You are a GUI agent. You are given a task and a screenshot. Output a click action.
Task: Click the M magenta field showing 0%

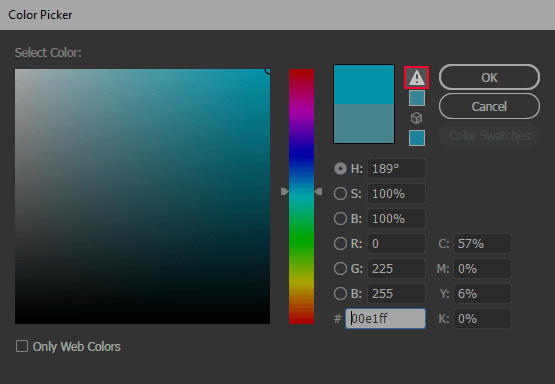[482, 269]
